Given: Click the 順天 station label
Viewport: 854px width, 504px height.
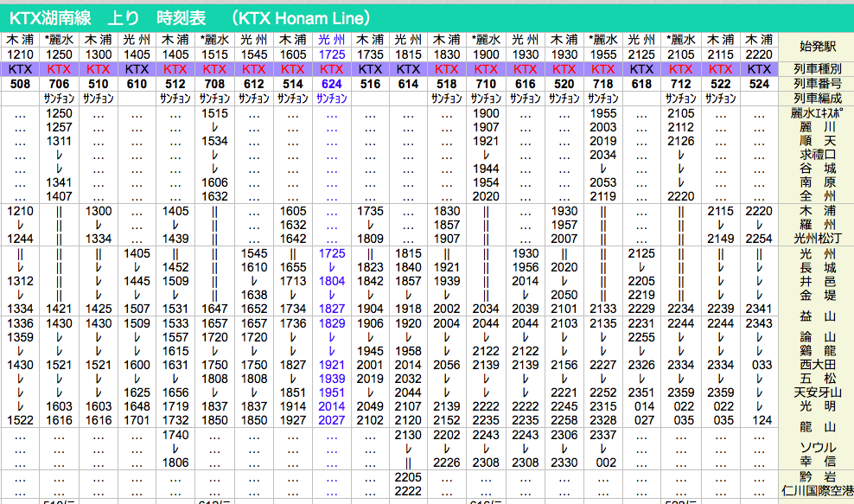Looking at the screenshot, I should point(818,141).
